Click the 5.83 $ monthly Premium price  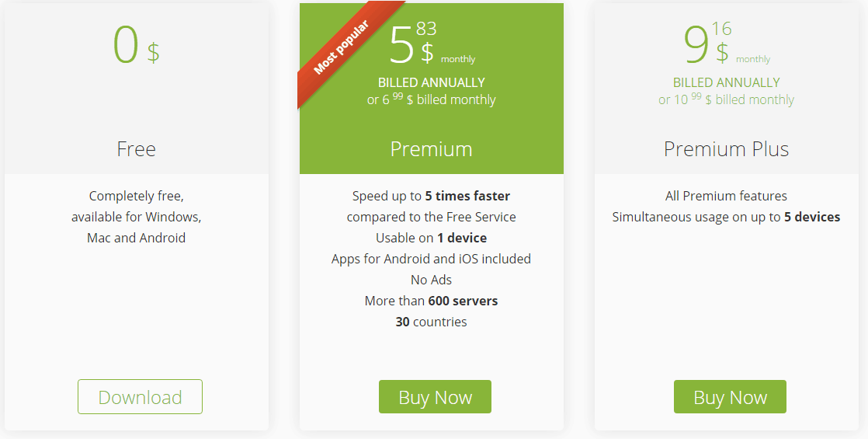[x=432, y=44]
